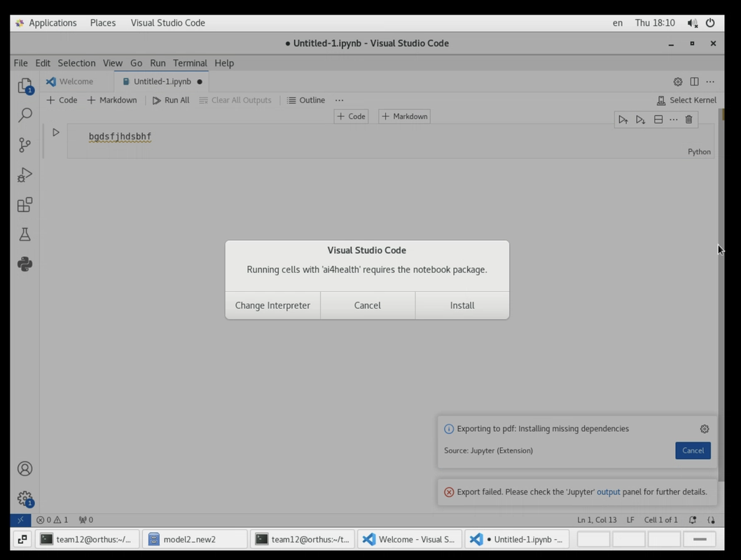This screenshot has width=741, height=560.
Task: Click the Ln 1, Col 13 status item
Action: [x=597, y=520]
